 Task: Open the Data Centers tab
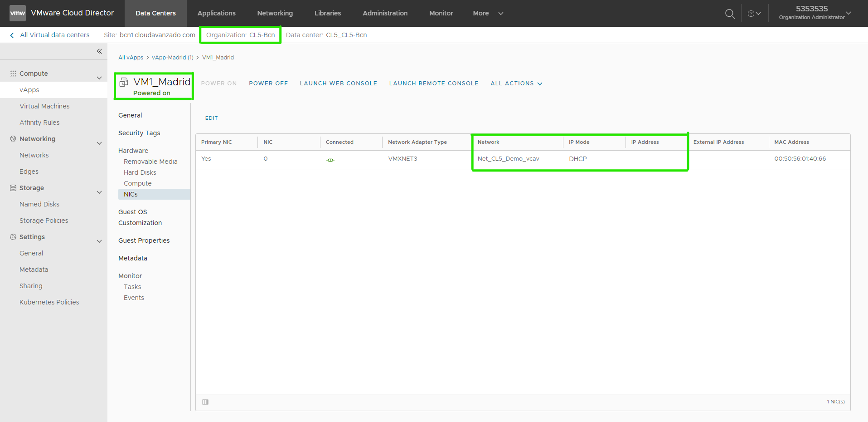(155, 13)
